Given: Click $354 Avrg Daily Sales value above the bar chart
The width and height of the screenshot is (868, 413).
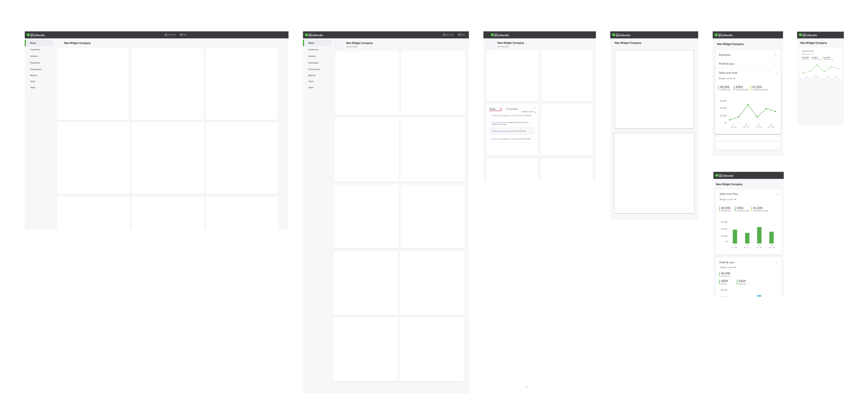Looking at the screenshot, I should (740, 208).
